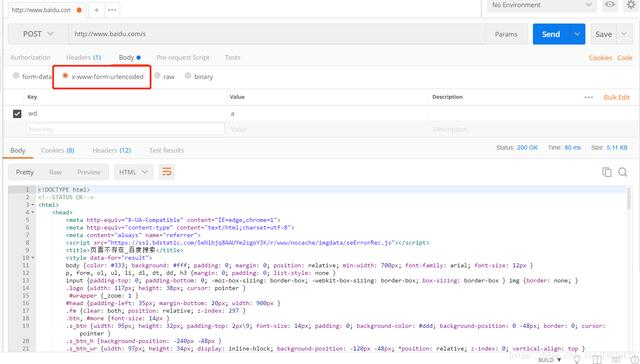Click the empty Value field in new row

[x=328, y=129]
